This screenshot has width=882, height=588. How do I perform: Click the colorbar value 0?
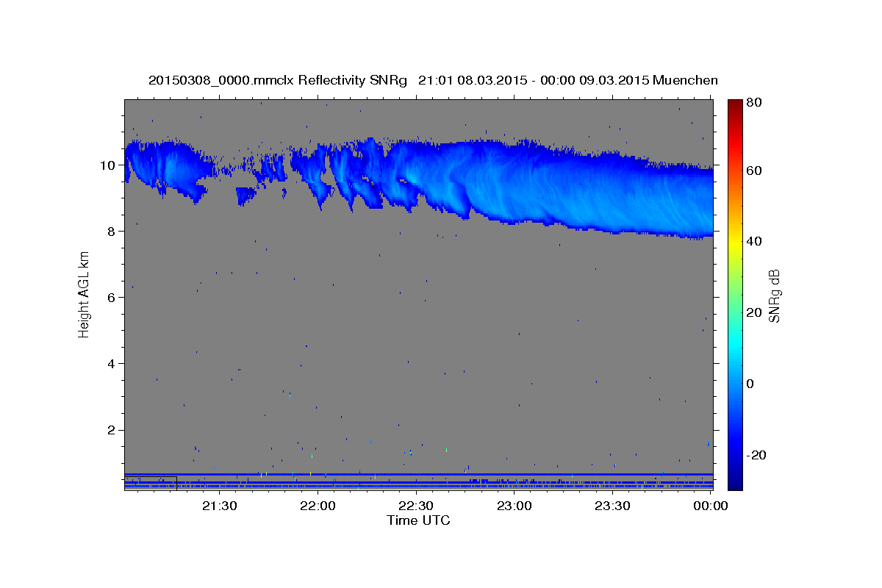[x=750, y=384]
